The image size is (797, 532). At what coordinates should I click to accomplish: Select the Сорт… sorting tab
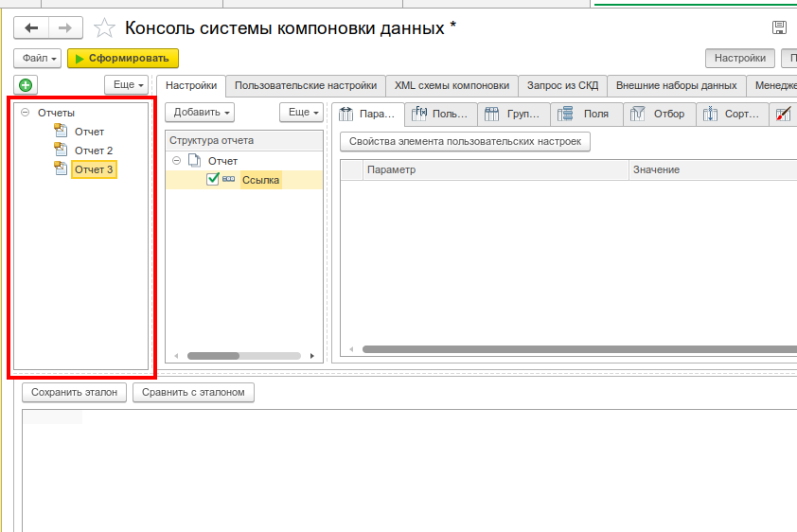(x=732, y=114)
